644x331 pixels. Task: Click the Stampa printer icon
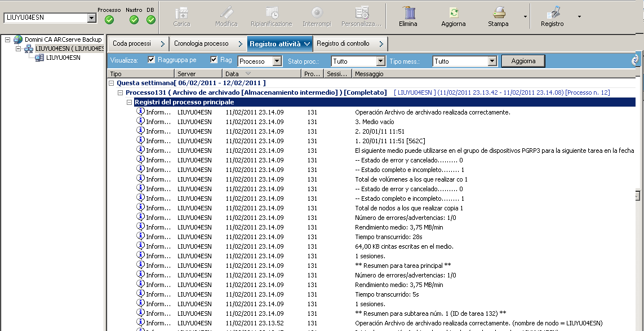pyautogui.click(x=498, y=13)
